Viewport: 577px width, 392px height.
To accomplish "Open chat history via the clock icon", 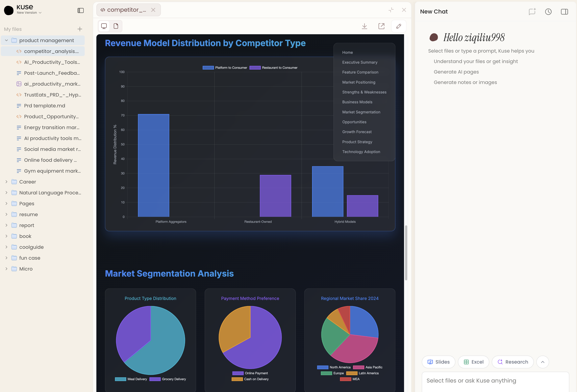I will (x=548, y=11).
